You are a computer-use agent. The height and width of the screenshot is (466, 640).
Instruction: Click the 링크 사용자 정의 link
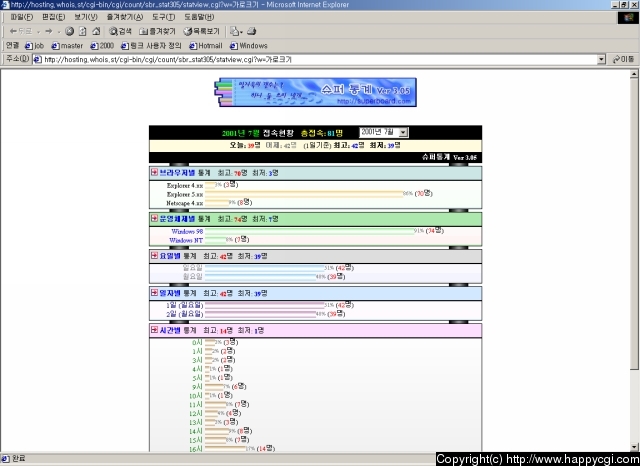[x=151, y=46]
